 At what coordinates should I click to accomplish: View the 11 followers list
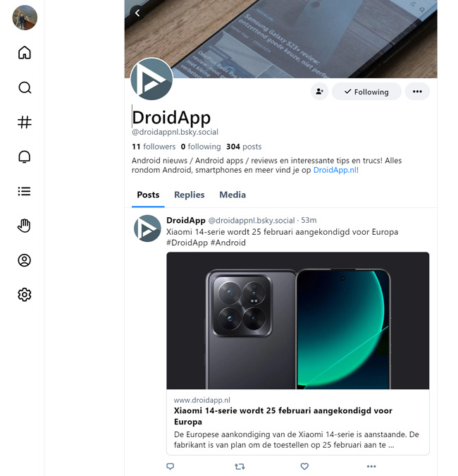click(x=154, y=147)
